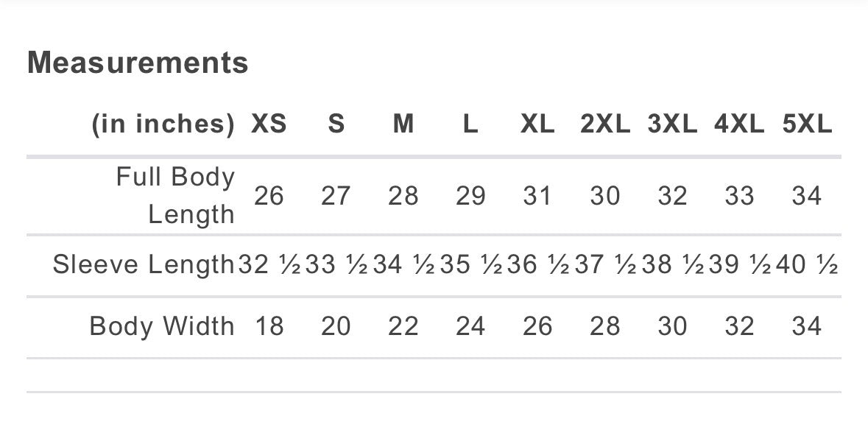The image size is (868, 430).
Task: Click L body width value 24
Action: [x=470, y=326]
